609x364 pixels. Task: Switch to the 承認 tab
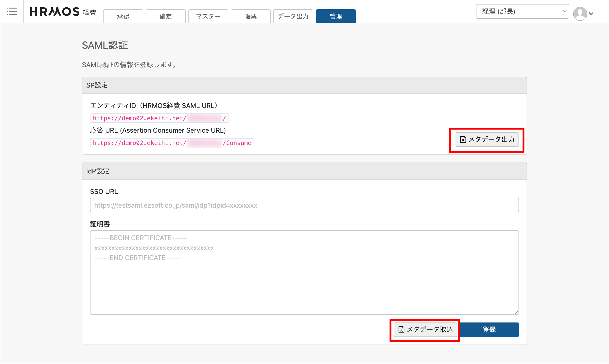click(123, 16)
